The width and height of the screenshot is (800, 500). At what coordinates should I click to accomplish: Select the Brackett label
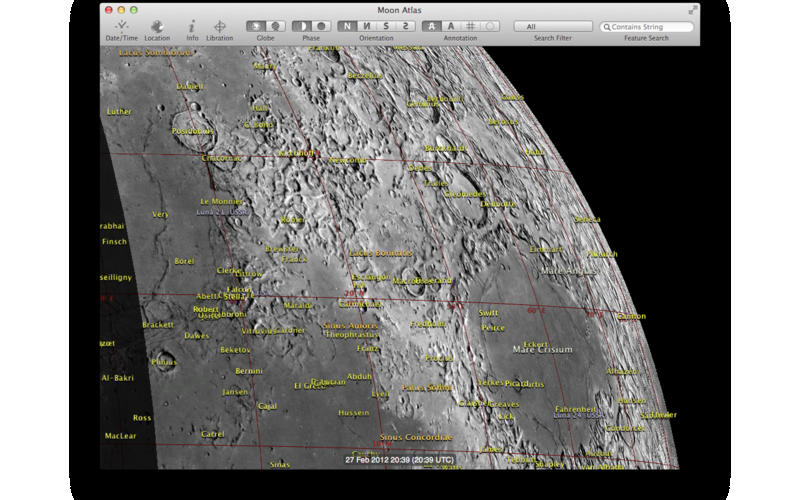(x=158, y=325)
